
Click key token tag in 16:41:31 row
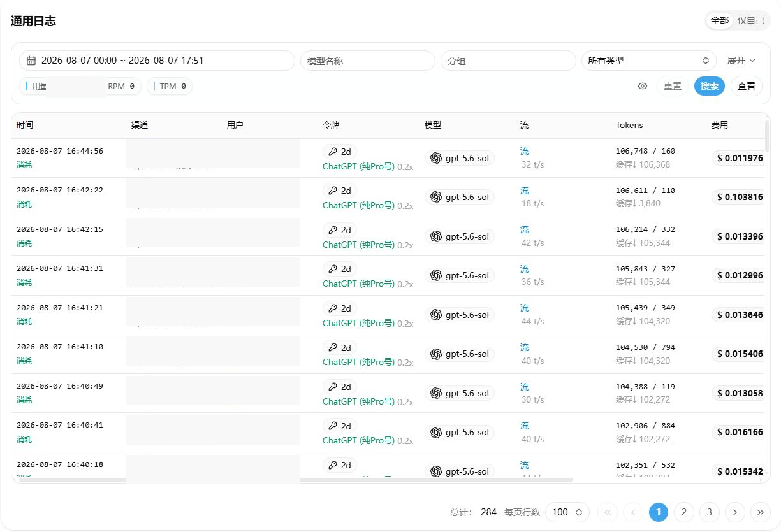click(x=340, y=269)
